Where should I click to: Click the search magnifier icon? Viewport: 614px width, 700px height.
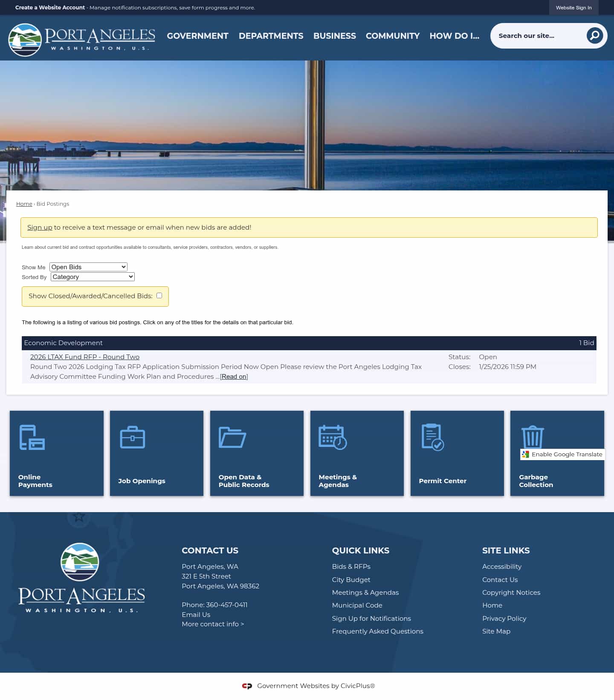pos(594,36)
